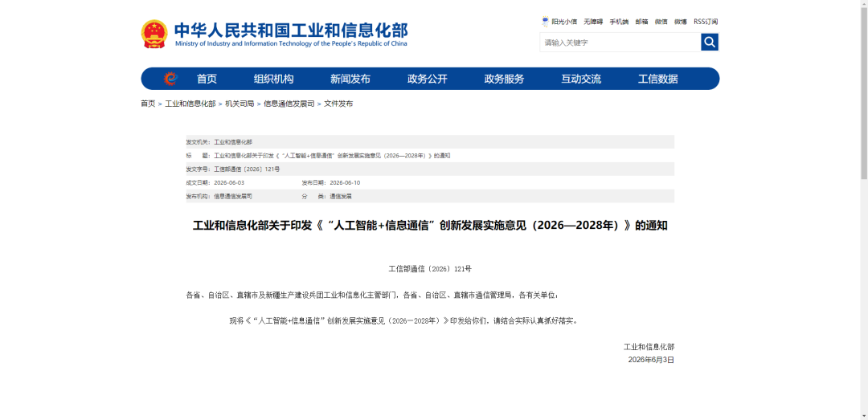Click the signature 工业和信息化部 at bottom right

point(649,347)
